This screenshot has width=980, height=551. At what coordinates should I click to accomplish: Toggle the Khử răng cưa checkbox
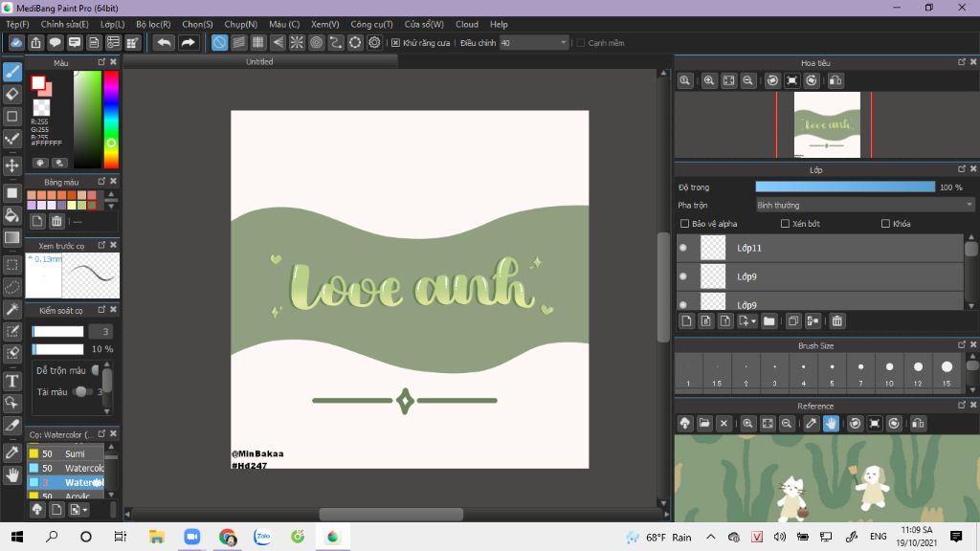[395, 43]
